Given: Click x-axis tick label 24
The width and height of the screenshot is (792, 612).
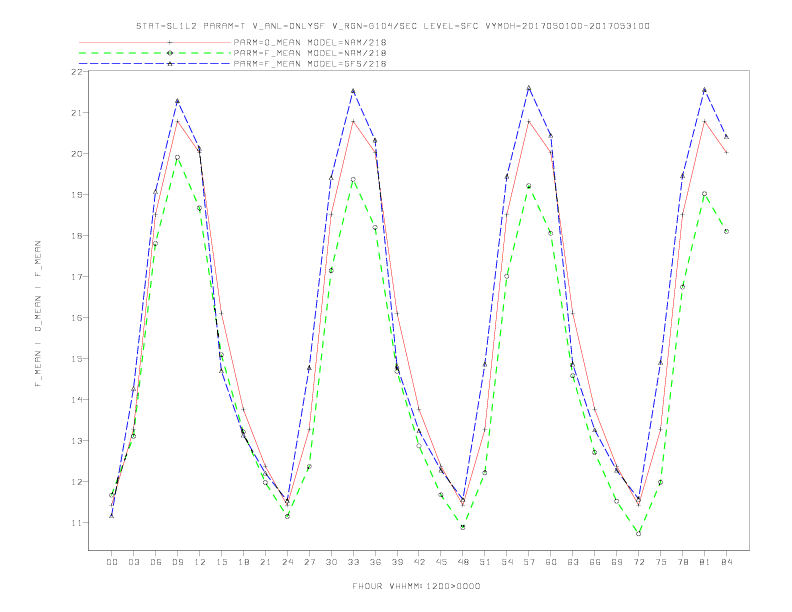Looking at the screenshot, I should click(x=287, y=562).
